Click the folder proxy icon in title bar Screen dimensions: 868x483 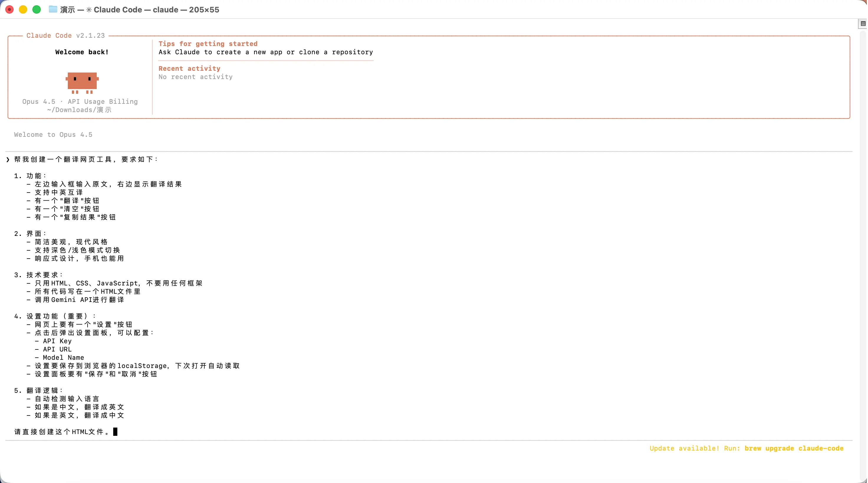[x=53, y=9]
